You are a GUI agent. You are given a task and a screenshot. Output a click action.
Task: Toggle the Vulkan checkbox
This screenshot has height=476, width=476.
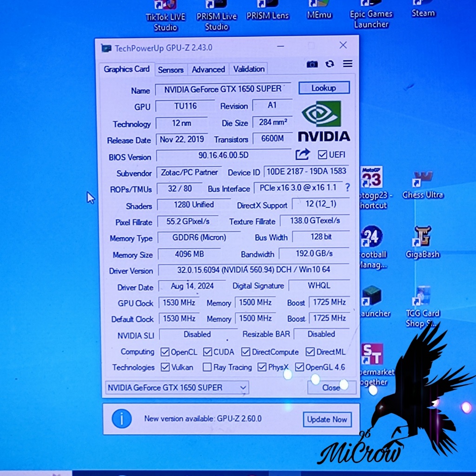pos(165,367)
